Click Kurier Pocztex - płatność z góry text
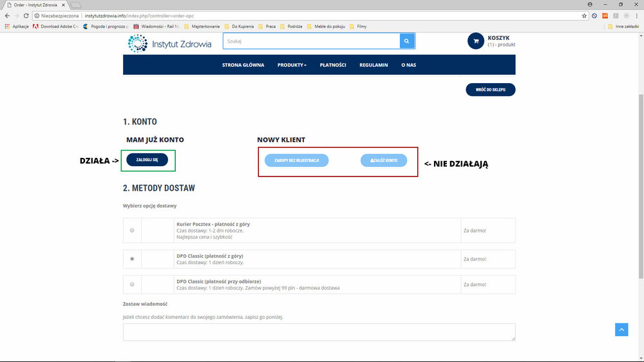Image resolution: width=644 pixels, height=362 pixels. click(x=213, y=224)
